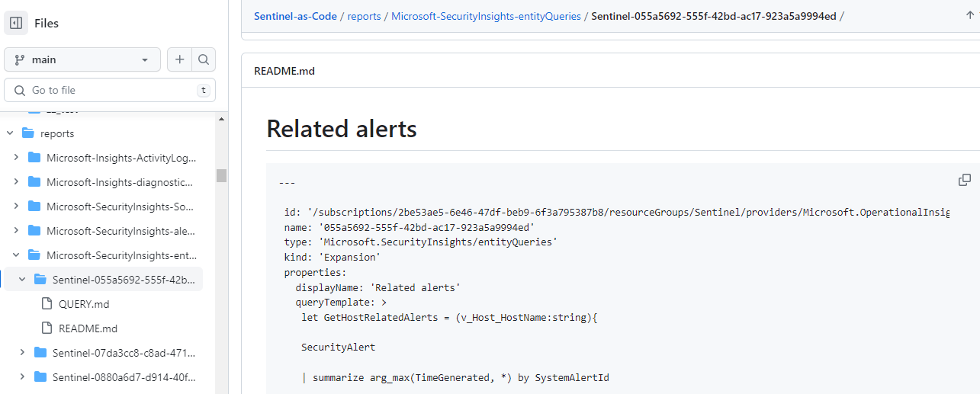
Task: Copy code block contents icon
Action: [x=965, y=180]
